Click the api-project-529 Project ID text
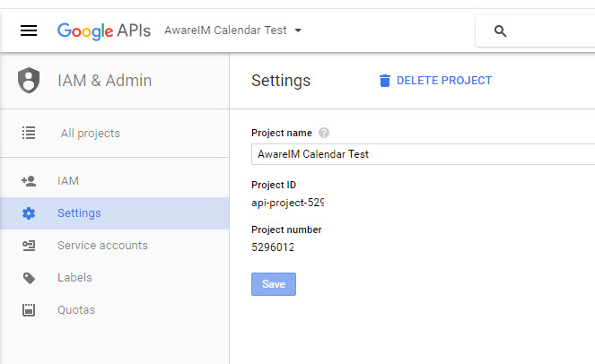This screenshot has width=595, height=364. 288,203
